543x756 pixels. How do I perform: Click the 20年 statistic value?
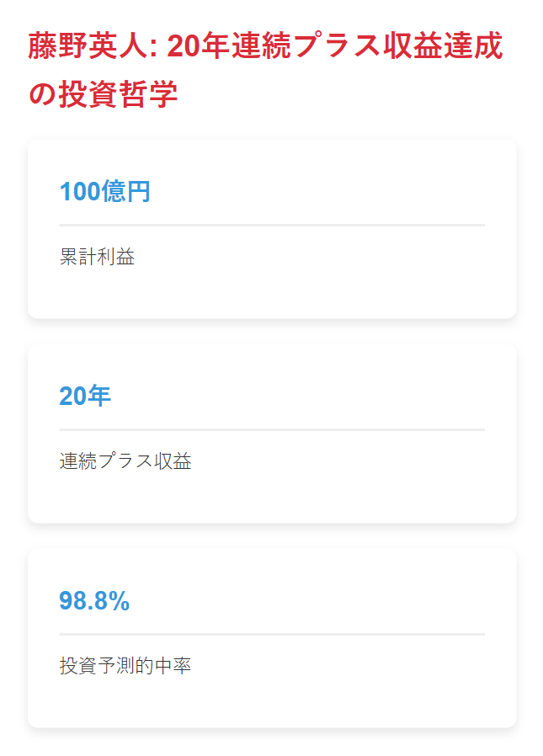[85, 396]
